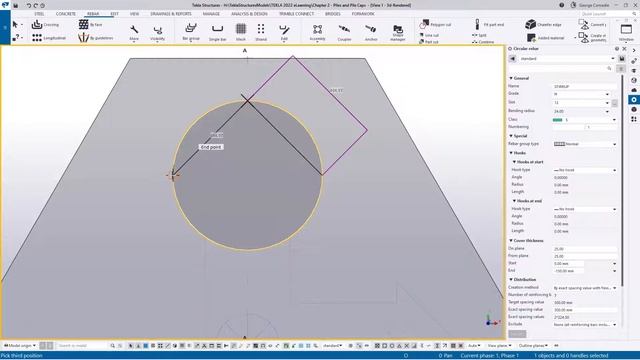The width and height of the screenshot is (640, 360).
Task: Select the Part cut tool
Action: pyautogui.click(x=429, y=42)
